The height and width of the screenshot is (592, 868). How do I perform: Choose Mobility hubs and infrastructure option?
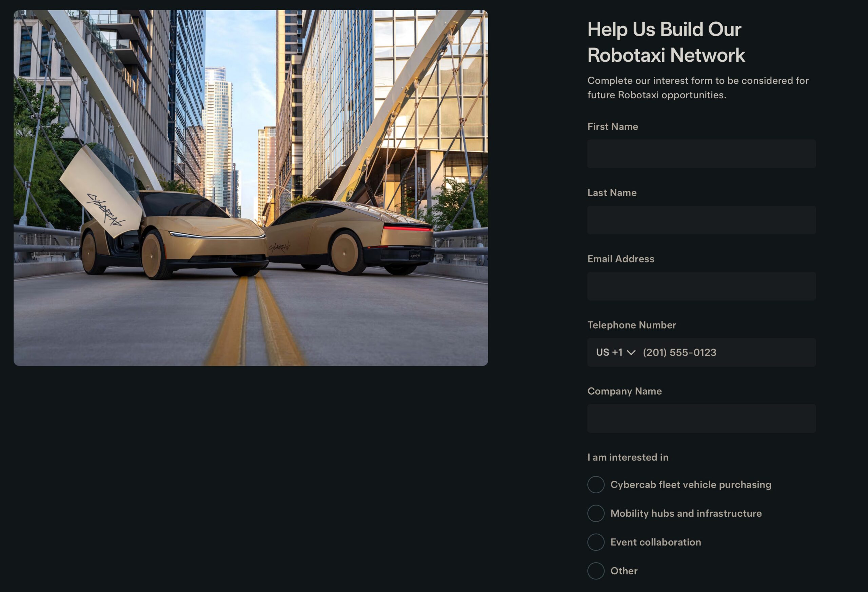point(596,513)
